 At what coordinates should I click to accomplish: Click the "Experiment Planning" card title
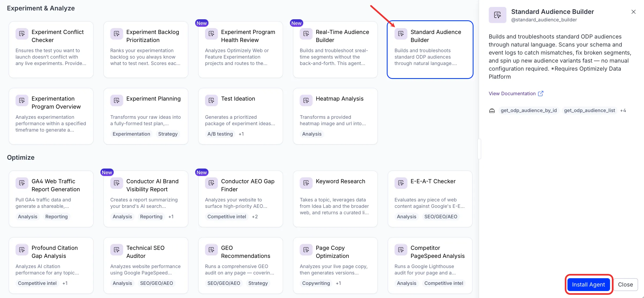(x=153, y=99)
